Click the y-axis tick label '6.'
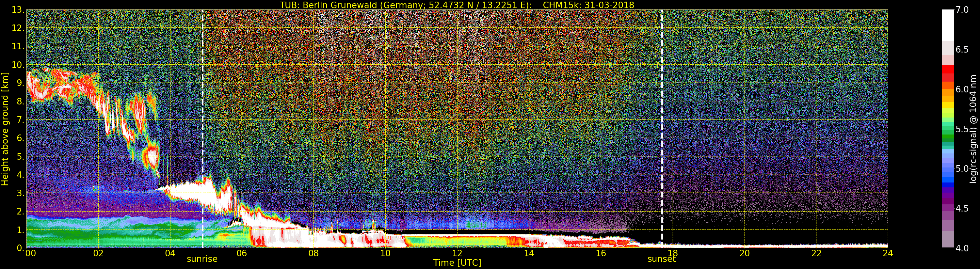Image resolution: width=980 pixels, height=269 pixels. 20,138
